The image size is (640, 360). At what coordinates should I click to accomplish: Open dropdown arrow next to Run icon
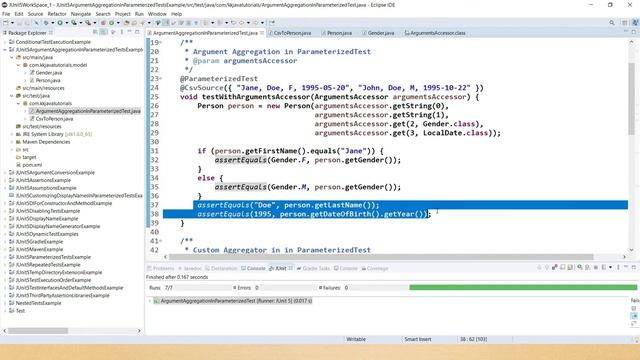tap(67, 23)
